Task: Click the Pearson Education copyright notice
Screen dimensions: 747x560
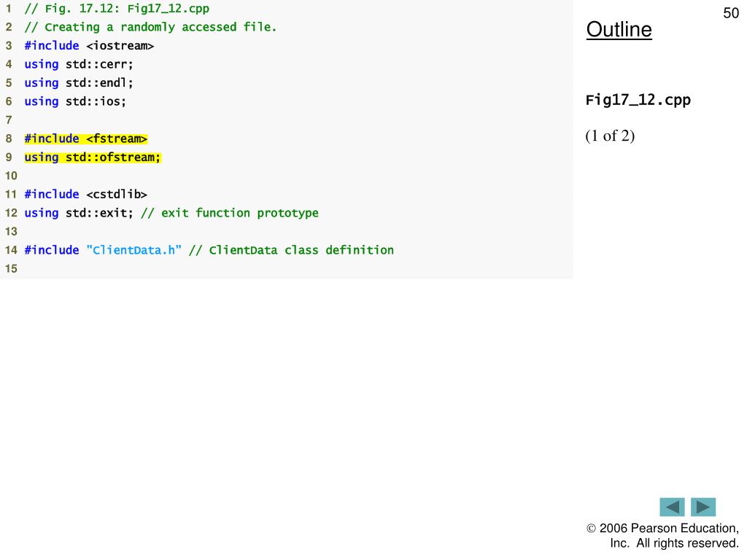Action: pos(662,536)
